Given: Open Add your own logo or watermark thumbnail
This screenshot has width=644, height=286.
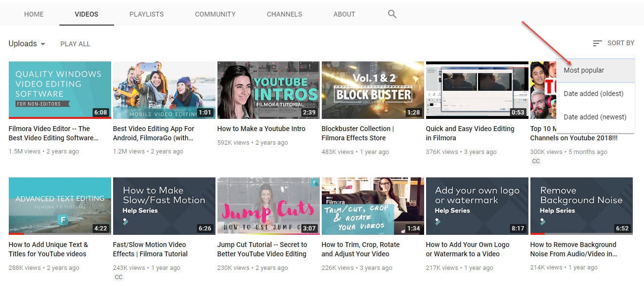Looking at the screenshot, I should (x=477, y=206).
